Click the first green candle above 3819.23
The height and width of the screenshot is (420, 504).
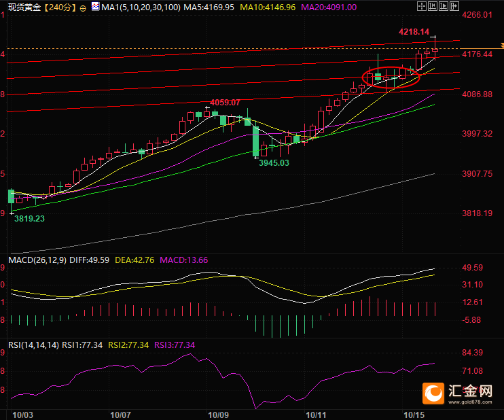pyautogui.click(x=12, y=196)
